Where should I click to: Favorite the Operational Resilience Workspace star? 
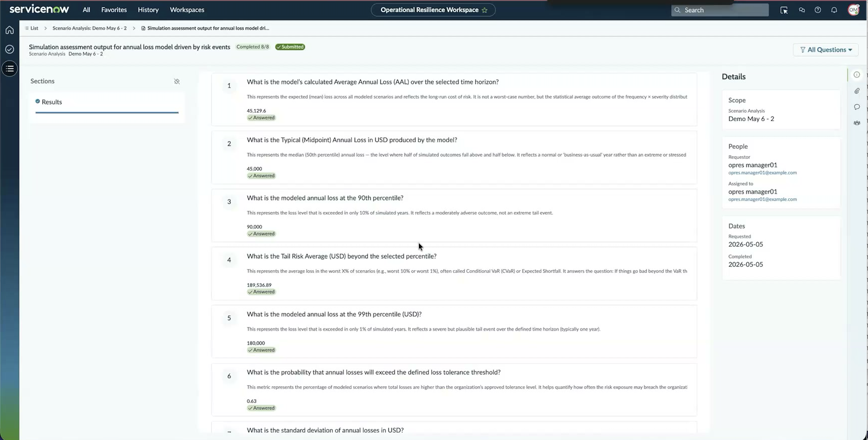pyautogui.click(x=485, y=10)
